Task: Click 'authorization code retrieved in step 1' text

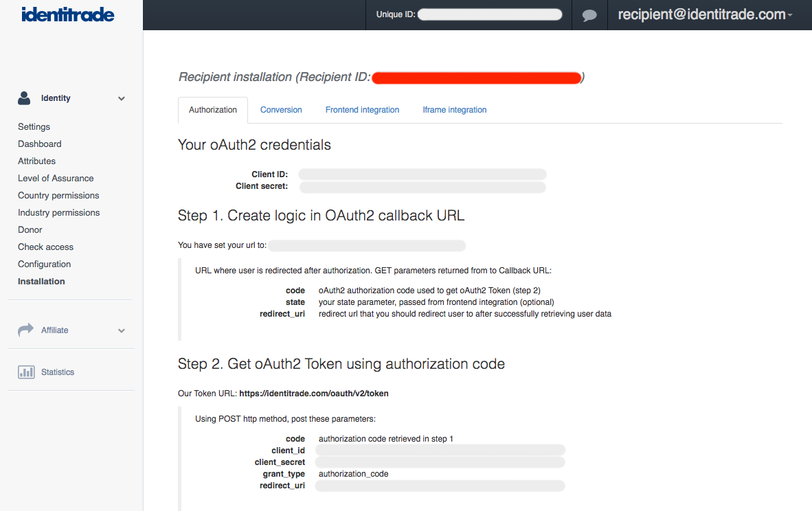Action: click(386, 438)
